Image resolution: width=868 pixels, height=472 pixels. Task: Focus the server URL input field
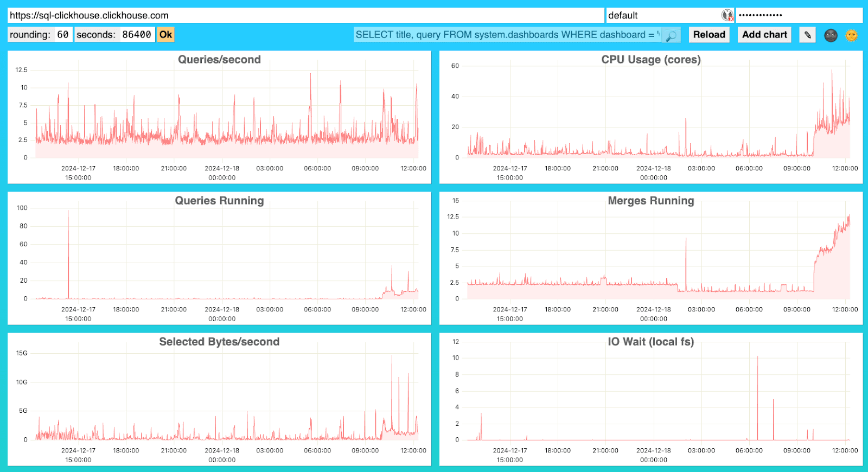(x=305, y=16)
